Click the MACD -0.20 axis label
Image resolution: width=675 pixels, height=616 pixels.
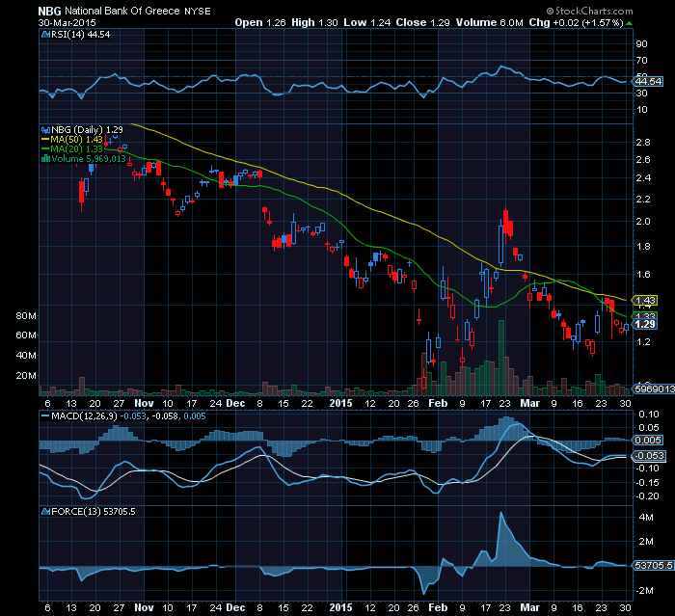tap(647, 495)
